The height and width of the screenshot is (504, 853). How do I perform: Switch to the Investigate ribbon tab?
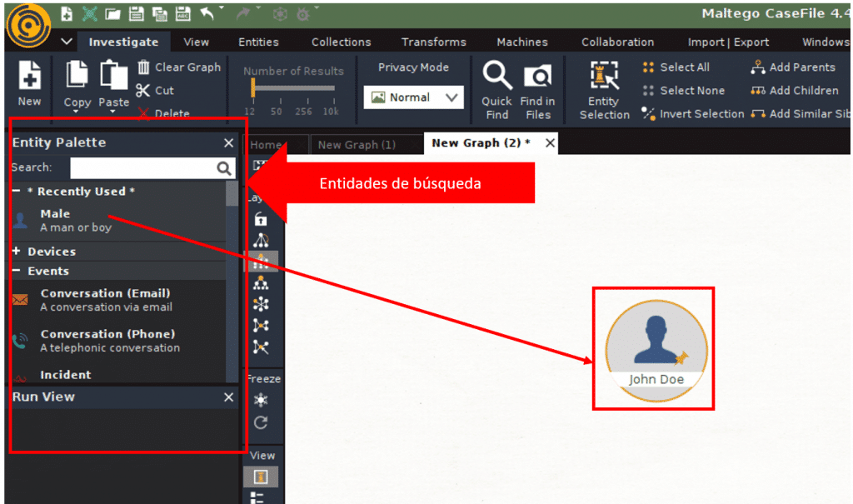tap(123, 42)
